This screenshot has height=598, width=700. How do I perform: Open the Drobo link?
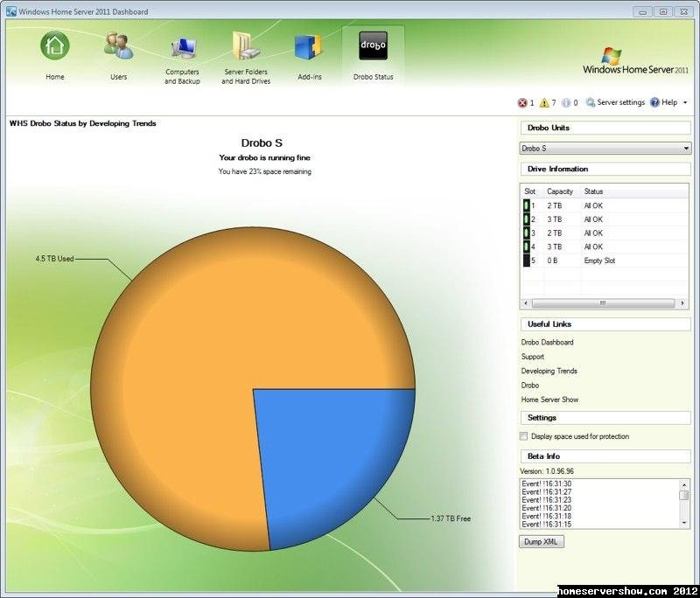tap(530, 386)
